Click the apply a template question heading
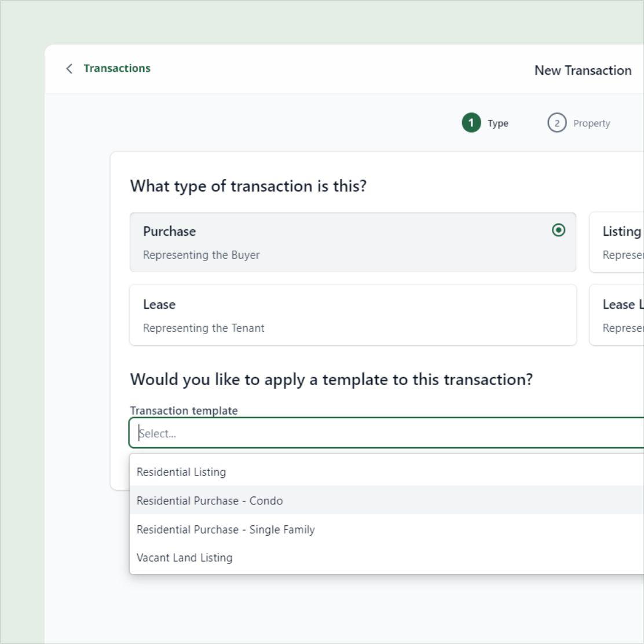 click(331, 379)
